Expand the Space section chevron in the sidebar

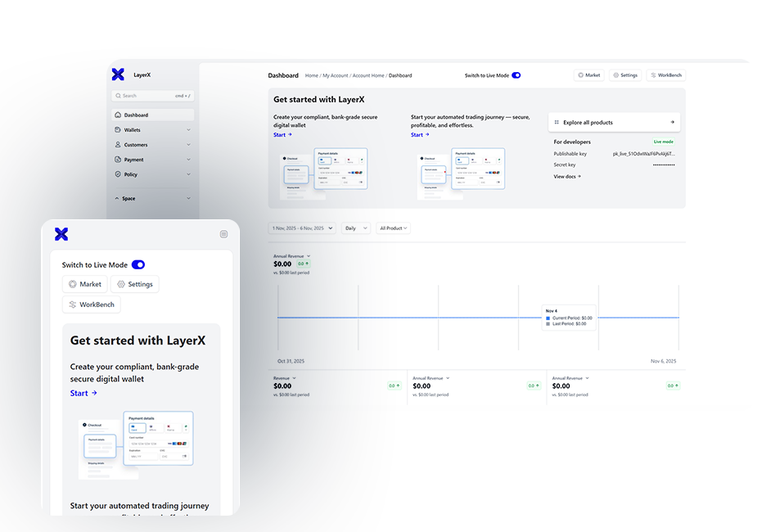tap(188, 198)
